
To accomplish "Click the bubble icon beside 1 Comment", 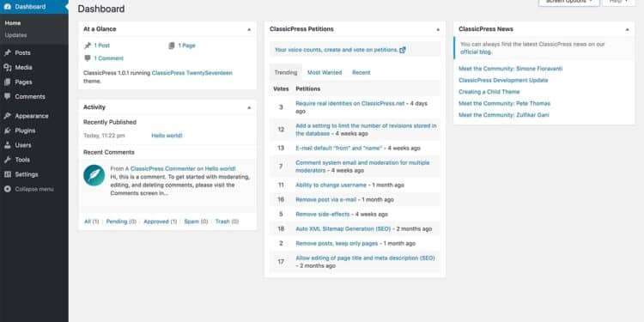I will click(x=88, y=58).
